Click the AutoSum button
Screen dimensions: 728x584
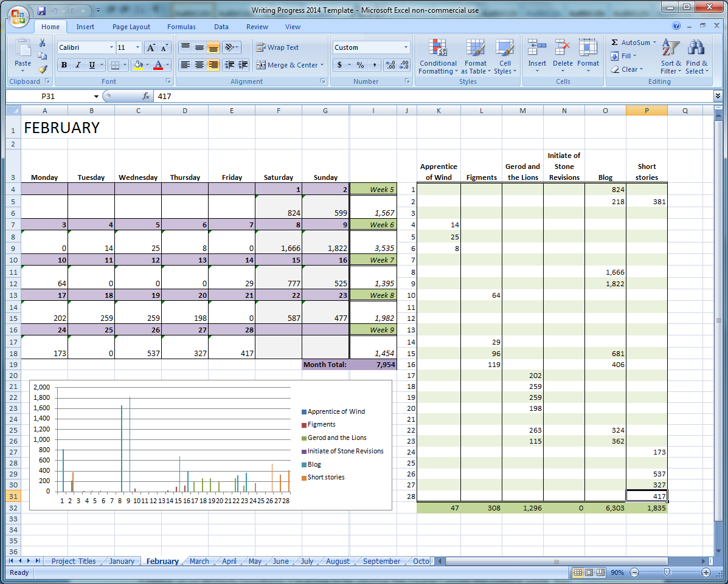pos(633,43)
